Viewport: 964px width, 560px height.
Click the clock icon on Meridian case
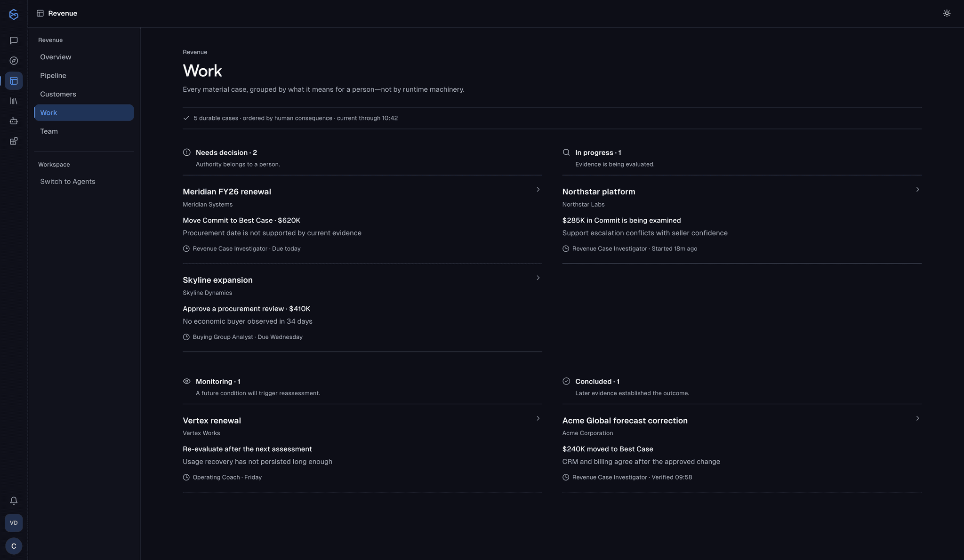click(186, 248)
